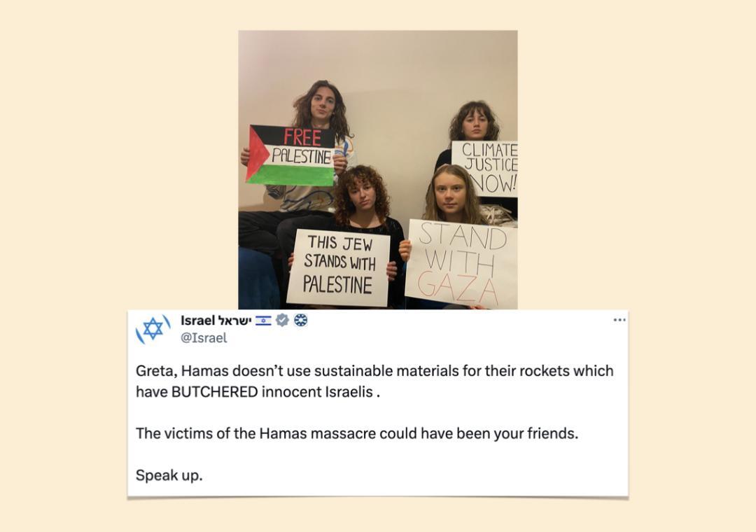Click the Hebrew text in the display name
The height and width of the screenshot is (532, 756).
click(234, 321)
